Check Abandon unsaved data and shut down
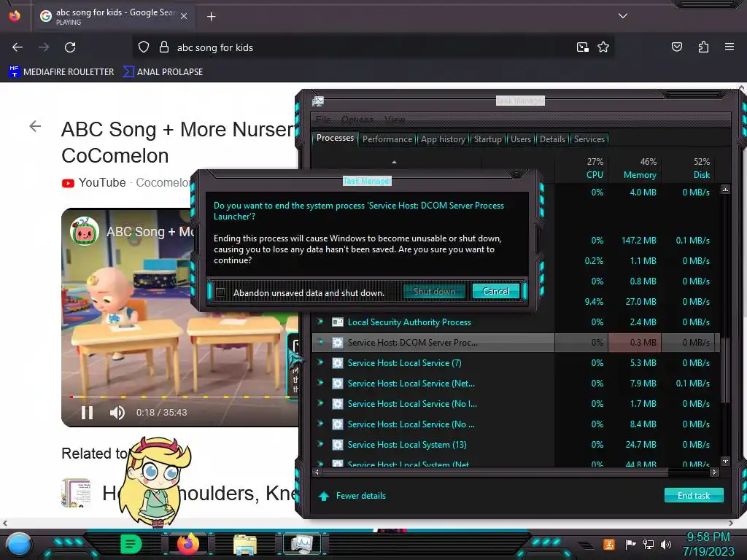Screen dimensions: 747x560 (x=220, y=292)
